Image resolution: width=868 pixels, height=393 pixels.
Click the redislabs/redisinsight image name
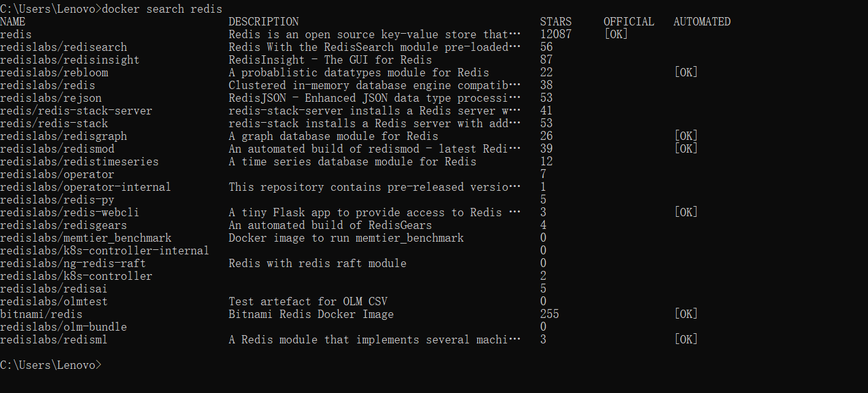click(x=70, y=60)
